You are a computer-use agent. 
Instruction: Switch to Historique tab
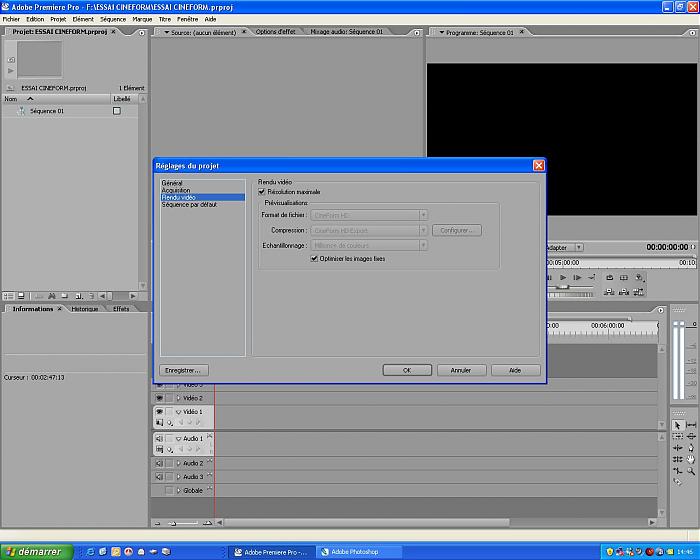(x=85, y=309)
